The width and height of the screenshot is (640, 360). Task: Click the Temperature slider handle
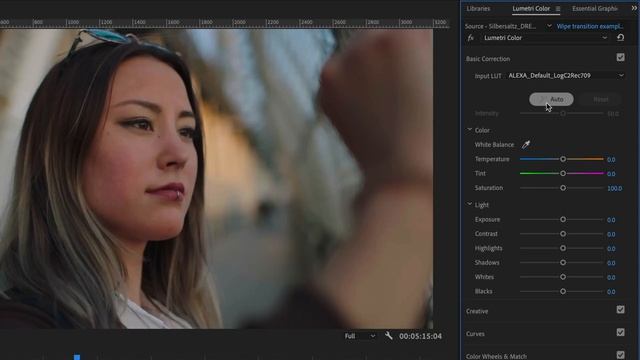563,159
